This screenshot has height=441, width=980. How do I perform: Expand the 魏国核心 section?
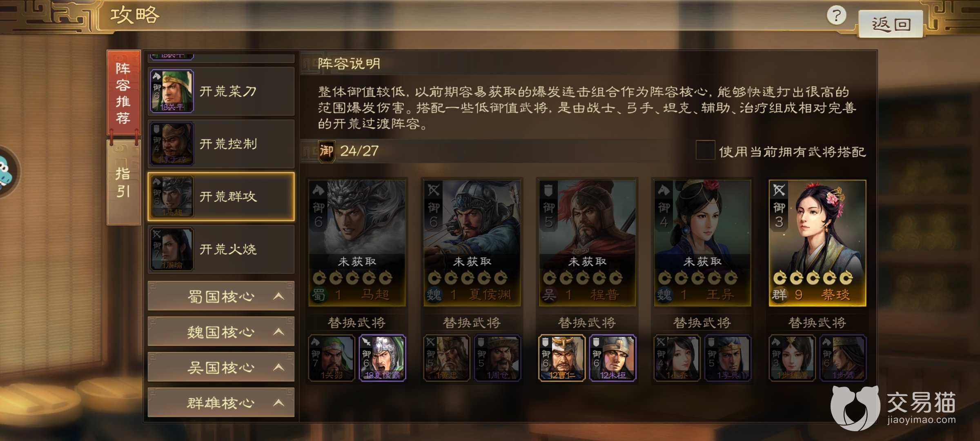(x=221, y=332)
